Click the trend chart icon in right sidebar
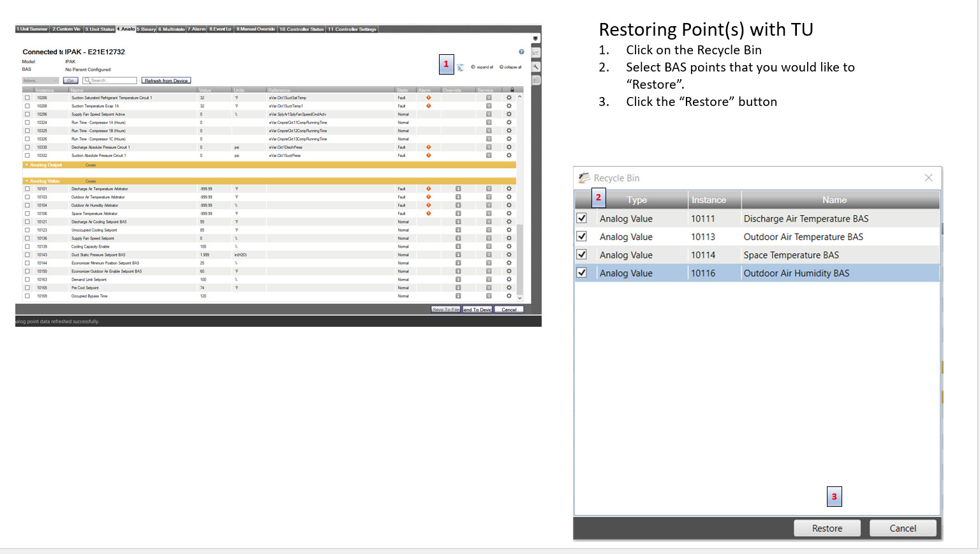Screen dimensions: 980x554 [536, 53]
